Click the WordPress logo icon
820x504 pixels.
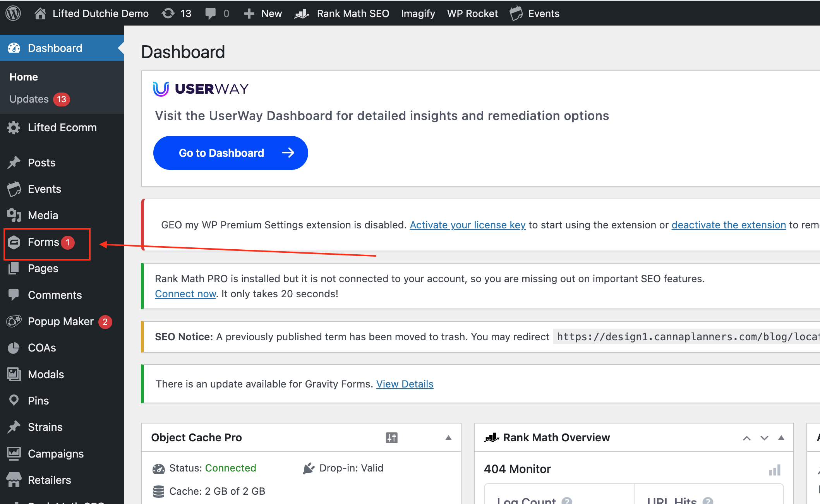pyautogui.click(x=13, y=13)
